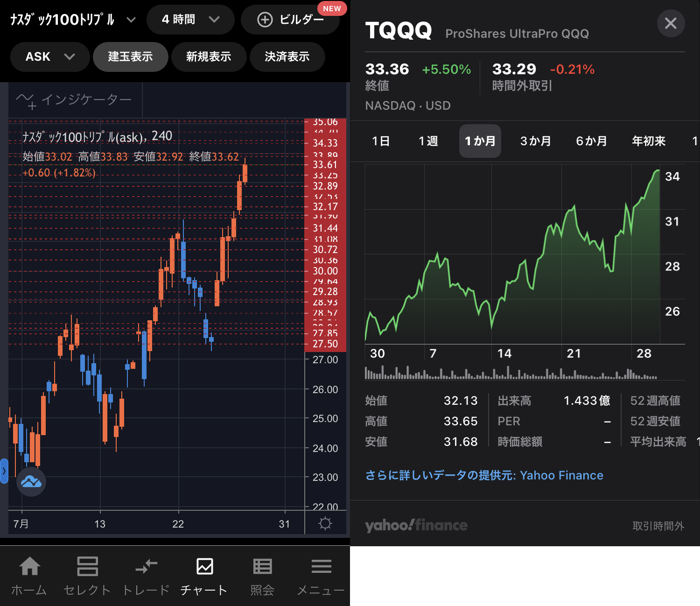
Task: Toggle 新規表示 new order display
Action: pyautogui.click(x=209, y=56)
